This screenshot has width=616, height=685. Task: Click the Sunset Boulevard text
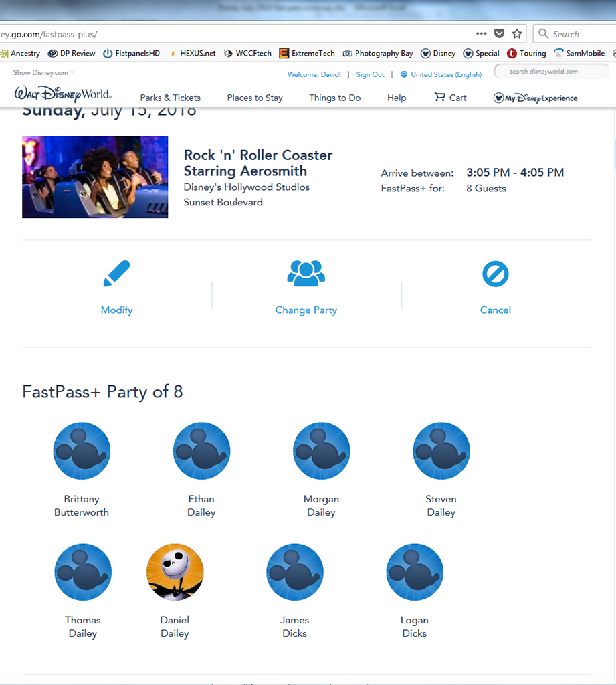[x=223, y=202]
